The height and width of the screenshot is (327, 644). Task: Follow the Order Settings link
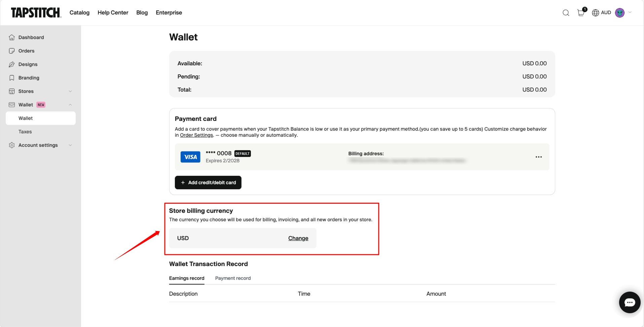point(196,135)
